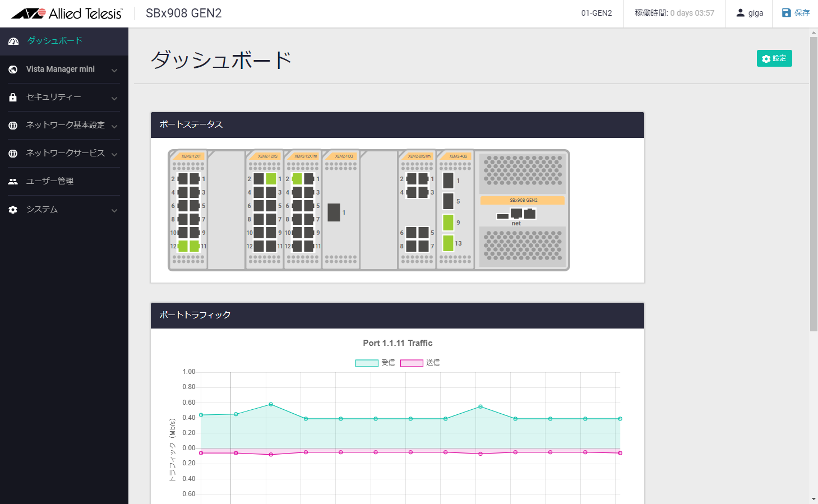The width and height of the screenshot is (818, 504).
Task: Select green port 12 on XEM2-12XT module
Action: pos(183,246)
